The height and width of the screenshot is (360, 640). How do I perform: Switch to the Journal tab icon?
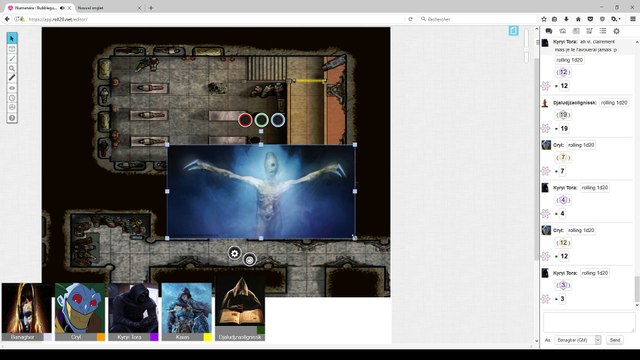pos(576,31)
